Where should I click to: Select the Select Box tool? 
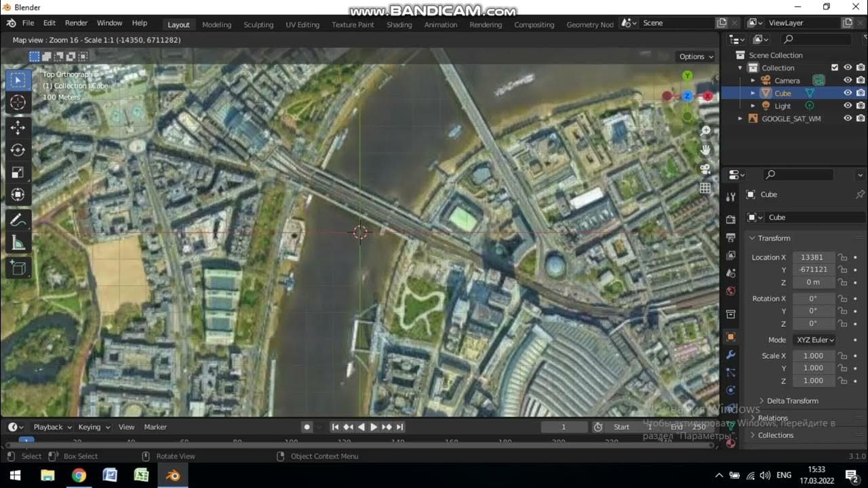[x=18, y=81]
